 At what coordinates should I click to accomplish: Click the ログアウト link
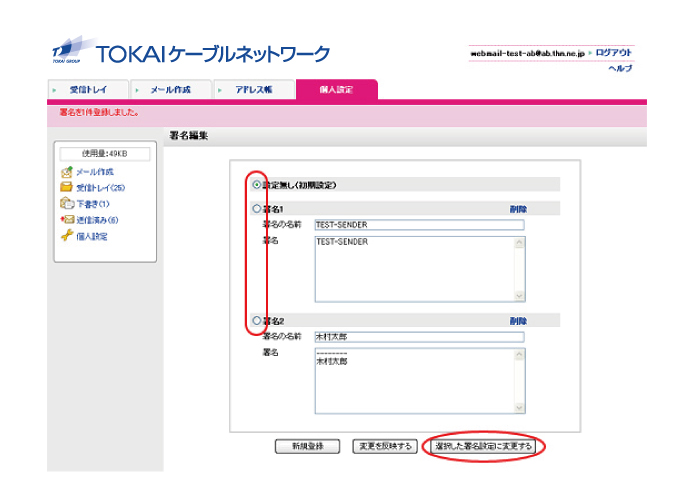tap(614, 53)
